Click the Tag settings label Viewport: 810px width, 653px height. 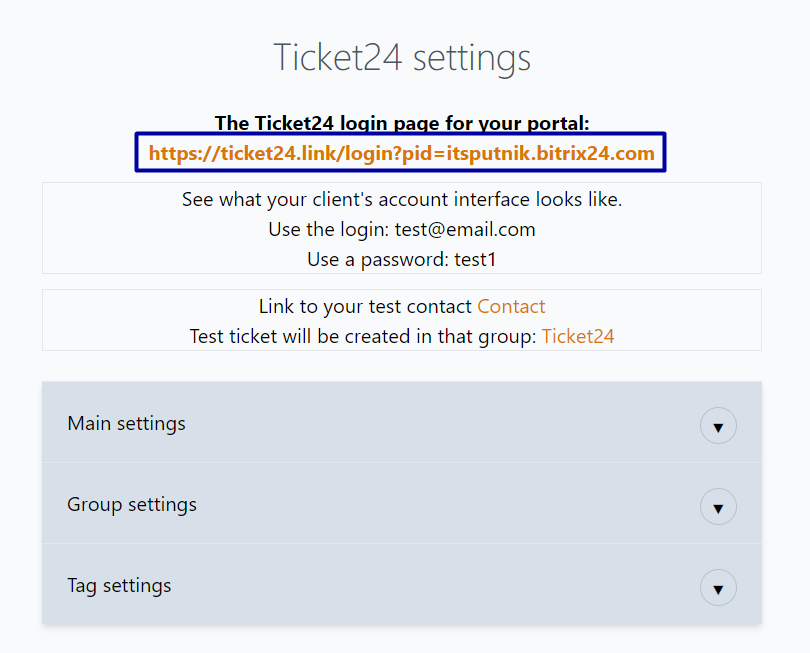click(x=119, y=586)
